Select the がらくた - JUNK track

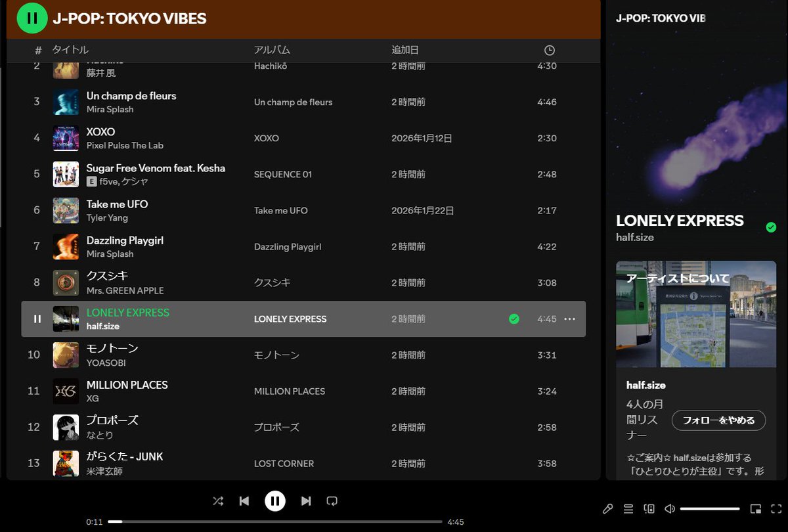(125, 456)
